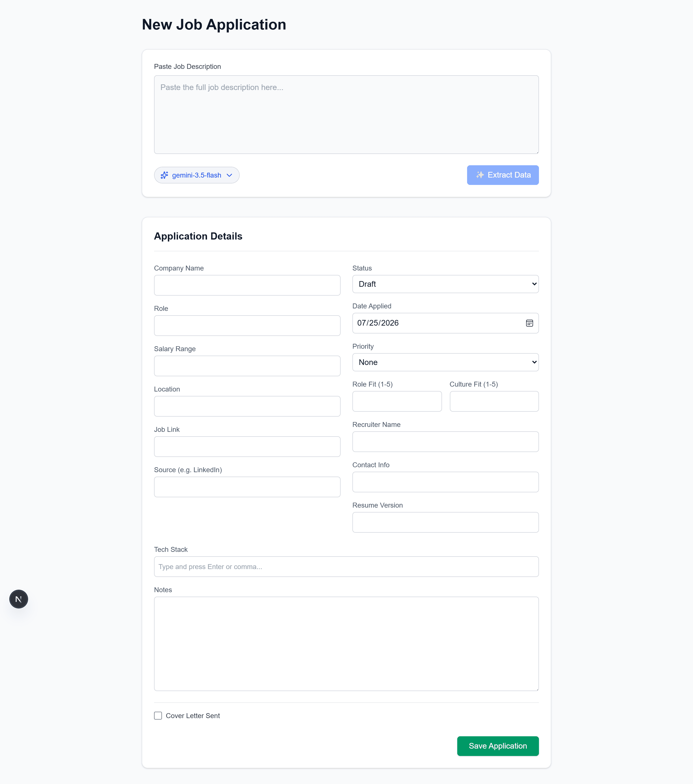Click into the Tech Stack tag input
The image size is (693, 784).
click(x=346, y=567)
